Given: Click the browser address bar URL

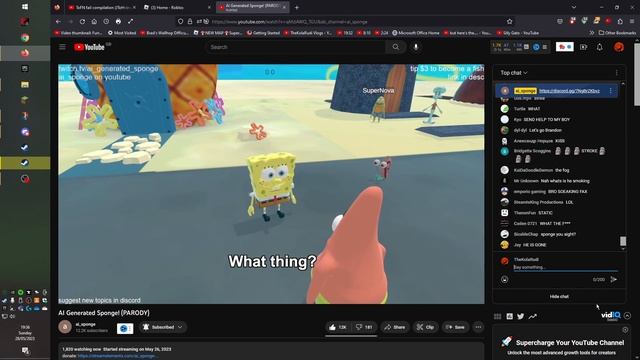Looking at the screenshot, I should 289,21.
